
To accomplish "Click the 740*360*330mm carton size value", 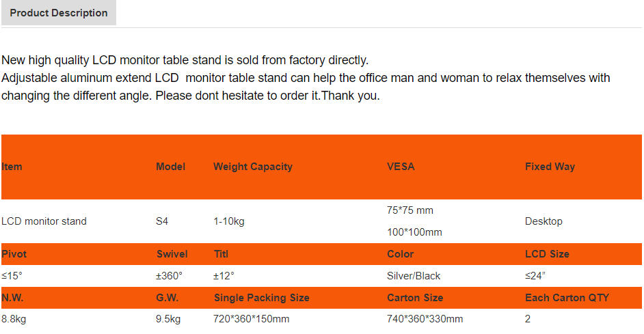I will (x=425, y=319).
